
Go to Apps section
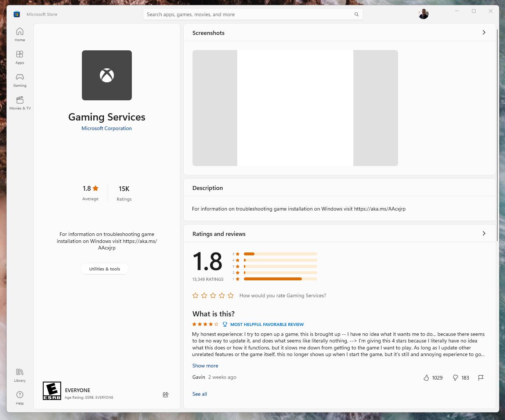click(x=20, y=57)
